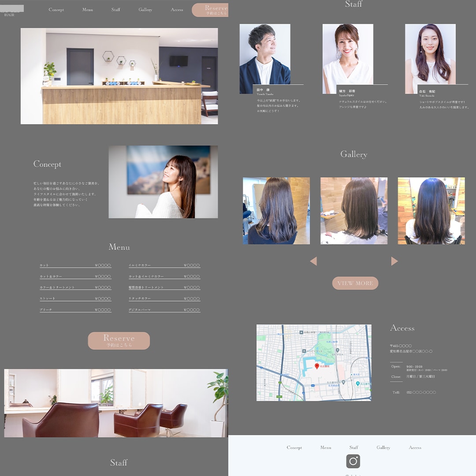Click the Concept description paragraph
This screenshot has height=476, width=476.
[66, 194]
